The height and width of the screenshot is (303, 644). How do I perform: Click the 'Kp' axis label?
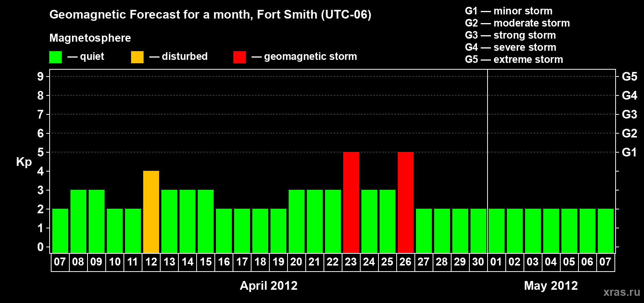(24, 162)
